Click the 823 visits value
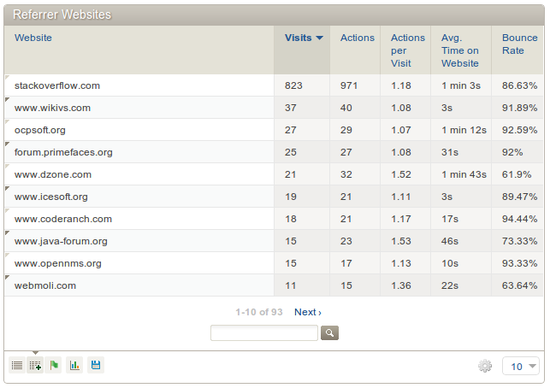The height and width of the screenshot is (388, 550). tap(294, 86)
